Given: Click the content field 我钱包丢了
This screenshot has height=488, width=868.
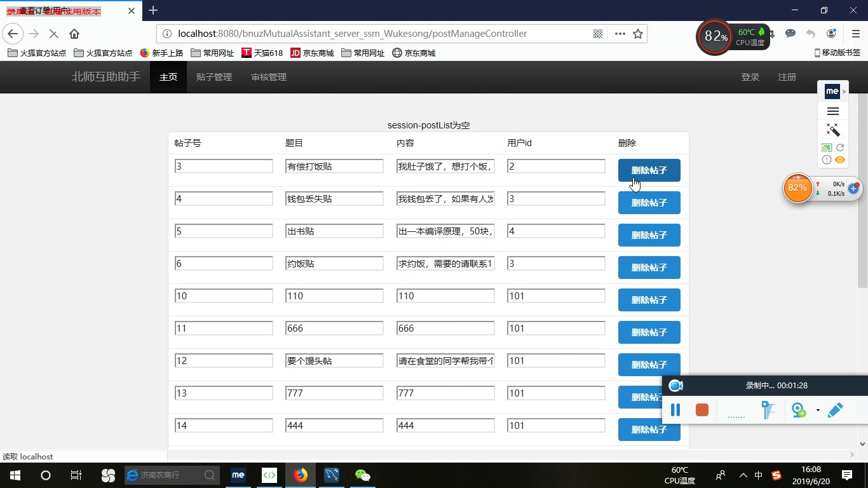Looking at the screenshot, I should click(x=445, y=199).
